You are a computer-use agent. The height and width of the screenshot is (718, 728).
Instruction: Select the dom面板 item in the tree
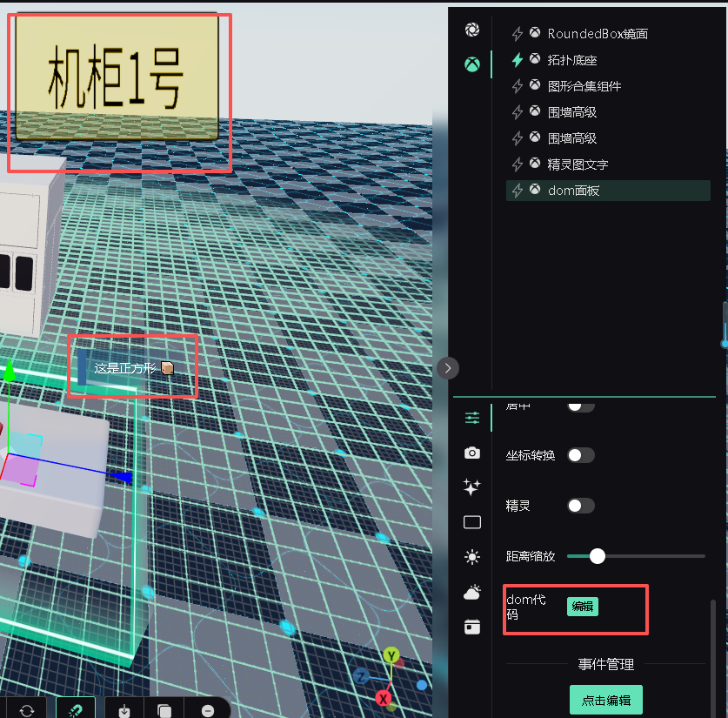[573, 191]
